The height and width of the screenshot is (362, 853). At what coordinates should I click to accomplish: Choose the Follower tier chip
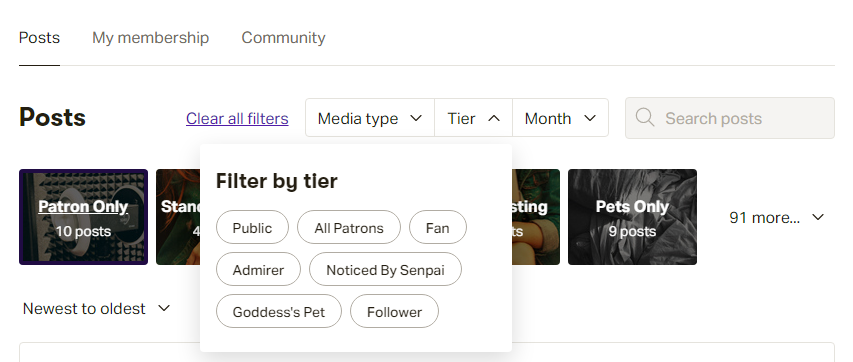[394, 311]
